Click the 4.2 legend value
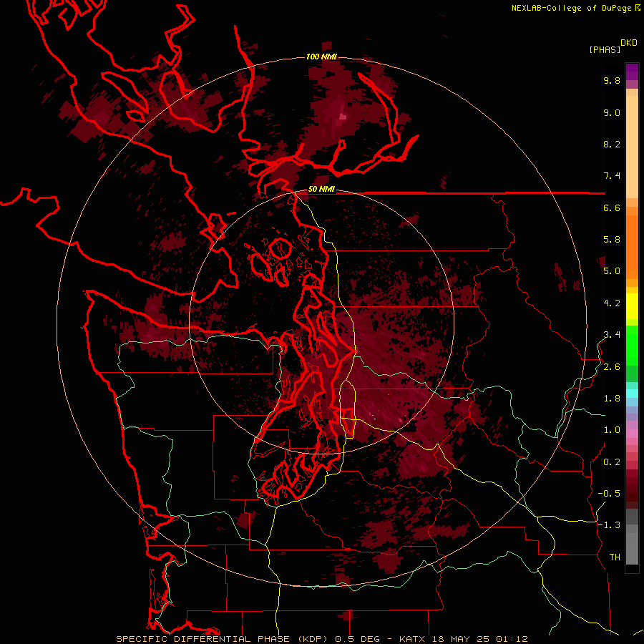 (x=612, y=303)
